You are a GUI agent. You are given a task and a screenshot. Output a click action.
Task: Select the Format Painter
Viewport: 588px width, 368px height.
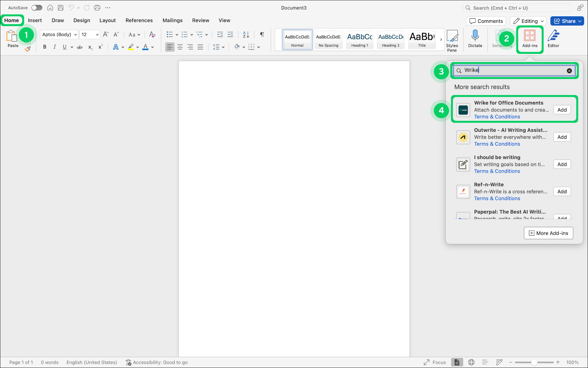[x=28, y=49]
